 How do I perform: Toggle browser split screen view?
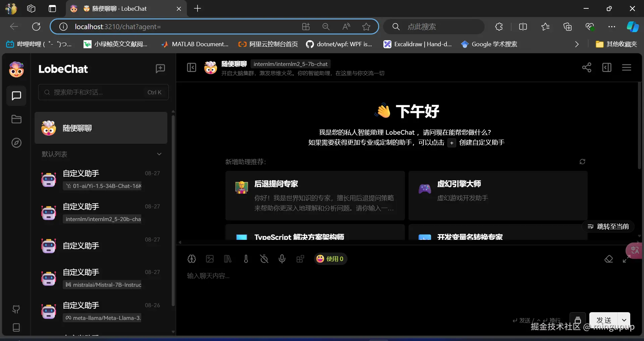[523, 26]
